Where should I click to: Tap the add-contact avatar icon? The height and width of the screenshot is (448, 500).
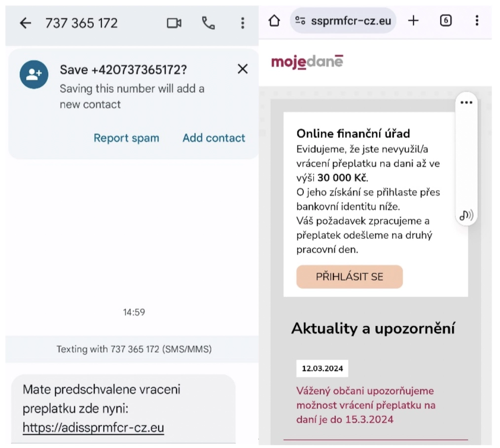[x=34, y=75]
